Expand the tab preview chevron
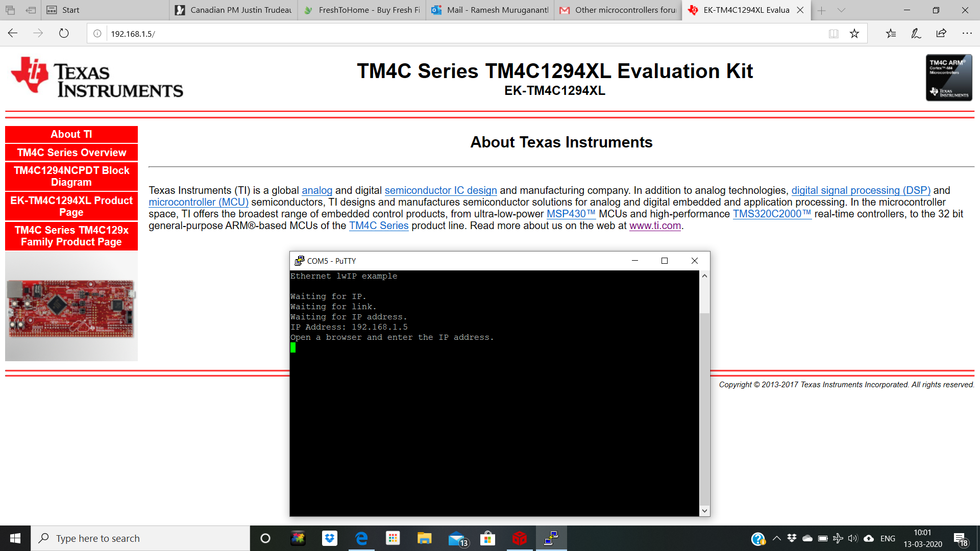The width and height of the screenshot is (980, 551). (841, 10)
